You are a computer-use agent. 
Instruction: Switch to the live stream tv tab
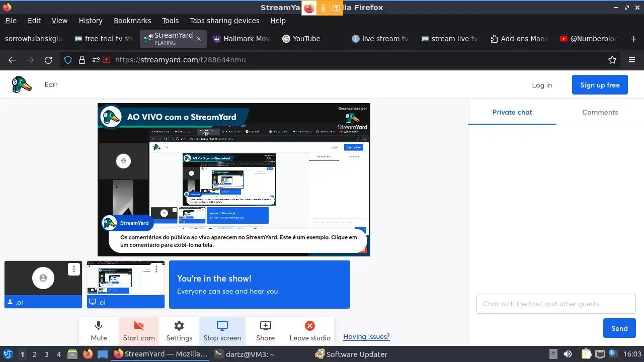tap(380, 39)
